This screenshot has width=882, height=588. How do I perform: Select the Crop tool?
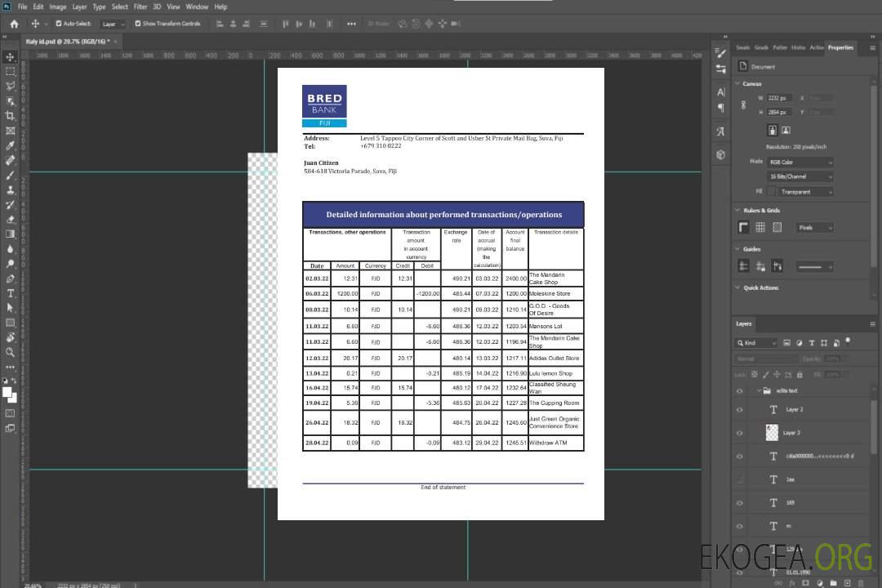10,116
